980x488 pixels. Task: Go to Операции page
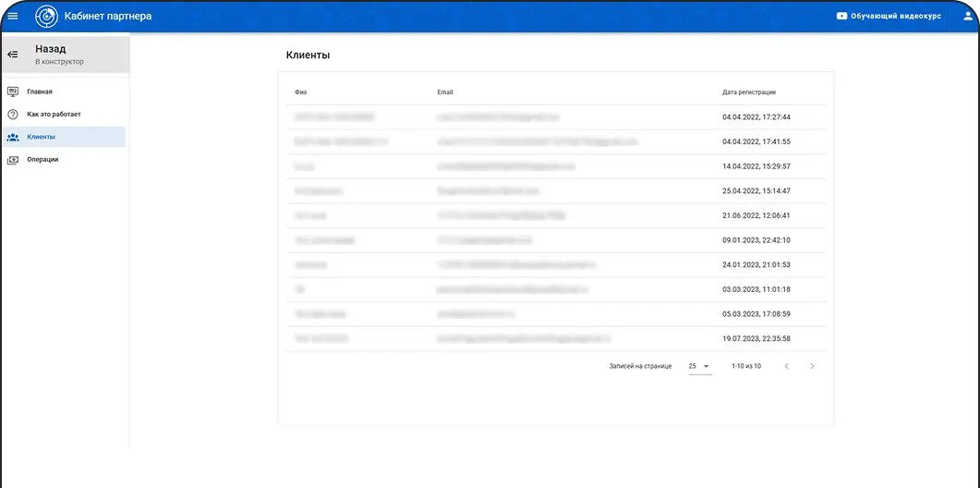coord(42,160)
